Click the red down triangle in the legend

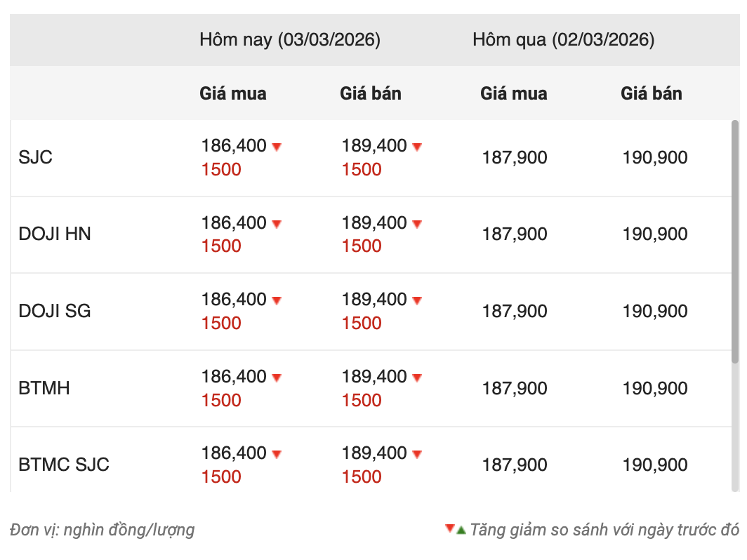coord(449,528)
